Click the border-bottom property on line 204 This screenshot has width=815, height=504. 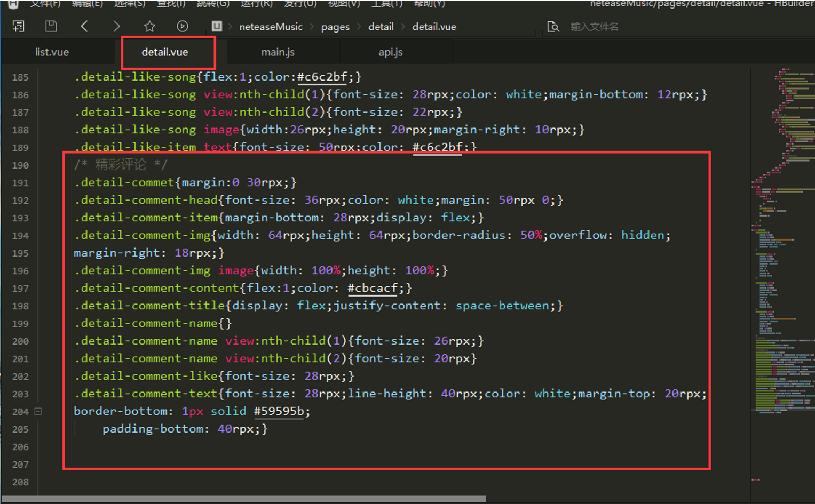point(121,411)
